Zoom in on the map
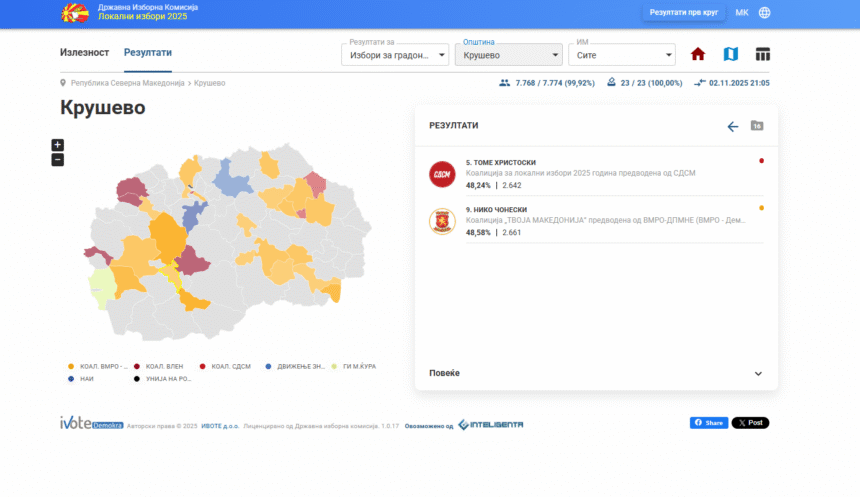 (57, 145)
